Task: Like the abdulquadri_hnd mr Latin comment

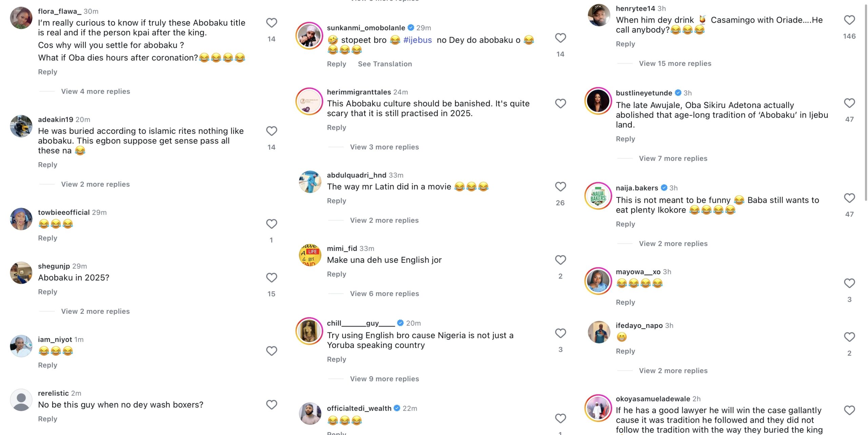Action: (560, 187)
